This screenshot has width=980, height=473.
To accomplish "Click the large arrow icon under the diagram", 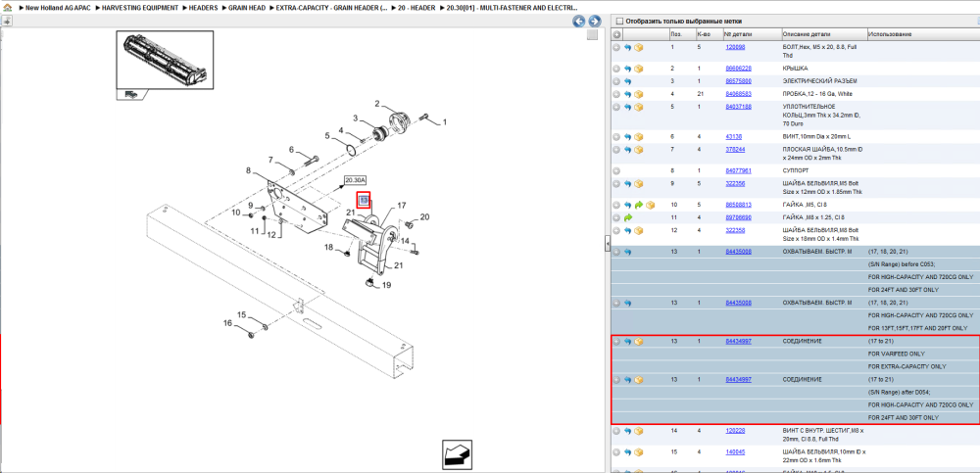I will (x=457, y=453).
